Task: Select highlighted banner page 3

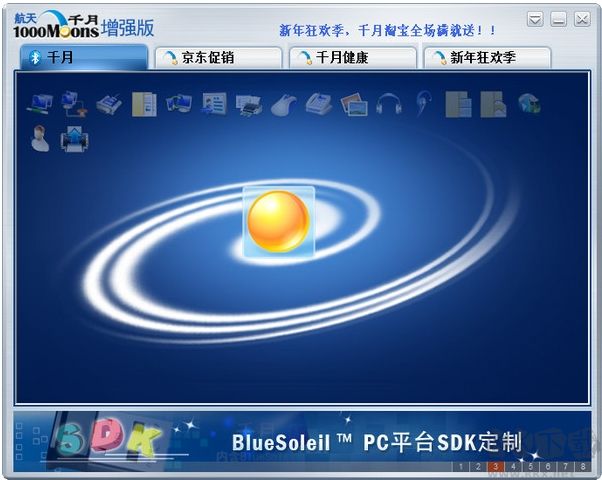Action: pyautogui.click(x=496, y=467)
